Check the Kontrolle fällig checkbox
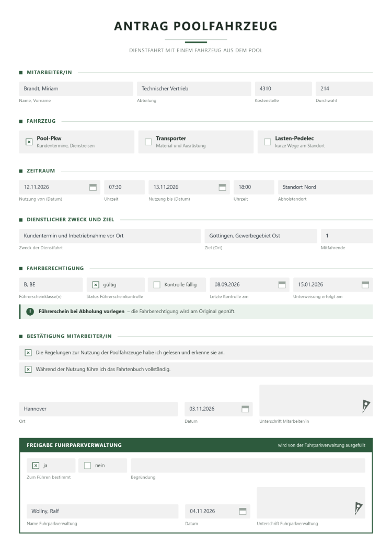The height and width of the screenshot is (554, 392). tap(157, 285)
